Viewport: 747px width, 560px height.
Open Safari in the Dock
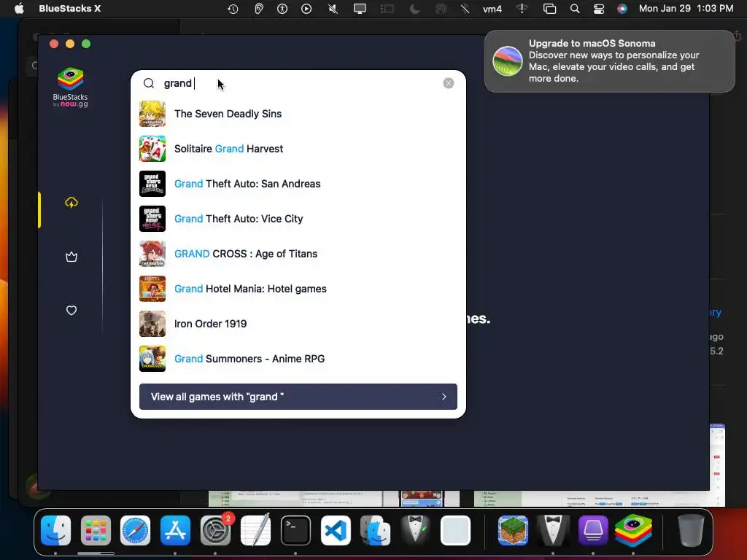pyautogui.click(x=135, y=530)
